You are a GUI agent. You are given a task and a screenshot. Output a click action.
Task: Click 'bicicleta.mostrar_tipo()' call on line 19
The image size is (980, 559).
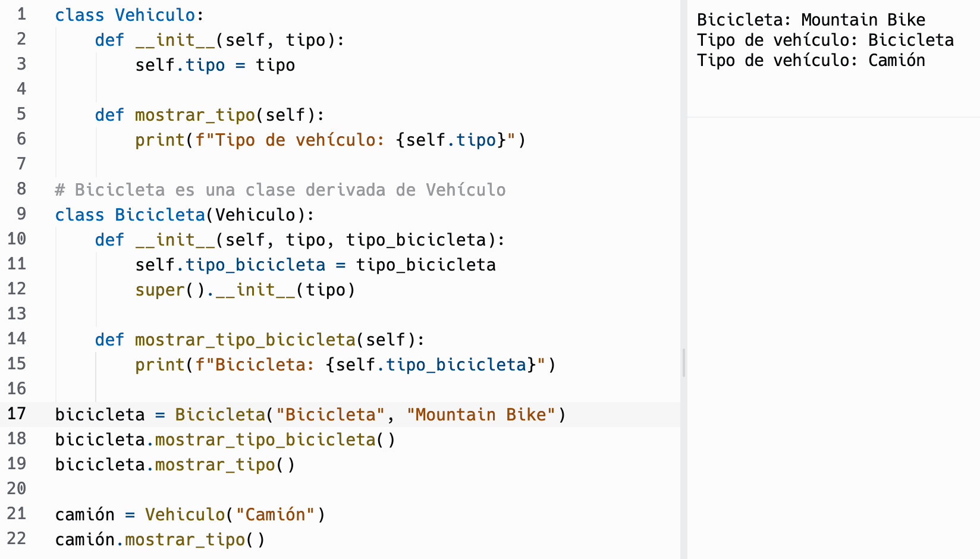coord(175,464)
